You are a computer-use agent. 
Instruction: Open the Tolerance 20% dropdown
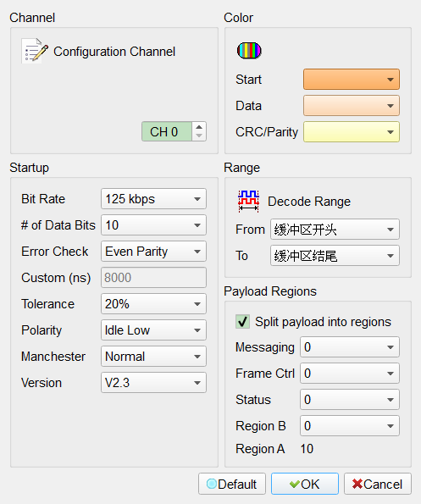pos(153,304)
